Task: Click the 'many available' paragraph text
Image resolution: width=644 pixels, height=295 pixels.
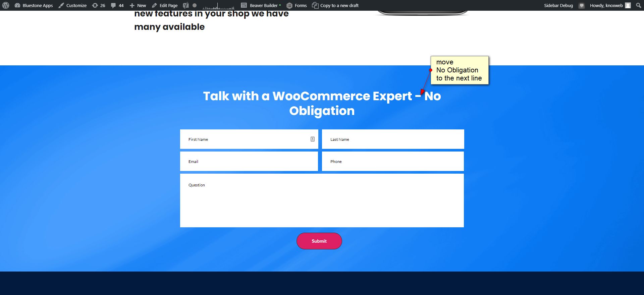Action: click(169, 27)
